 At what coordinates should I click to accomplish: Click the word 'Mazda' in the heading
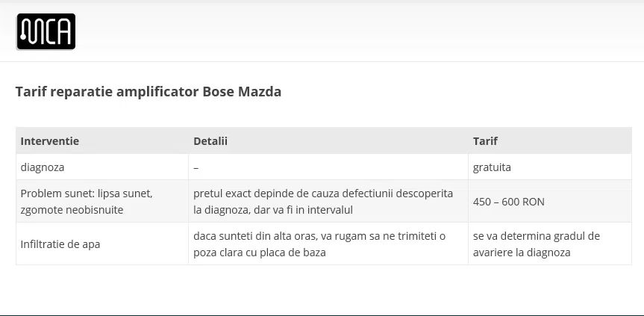(260, 92)
